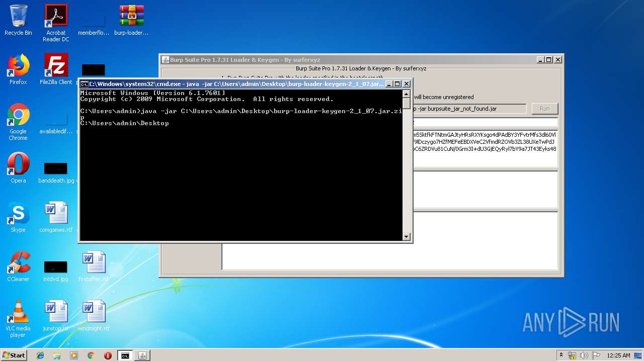Close the cmd.exe window
The image size is (644, 362).
pyautogui.click(x=407, y=84)
